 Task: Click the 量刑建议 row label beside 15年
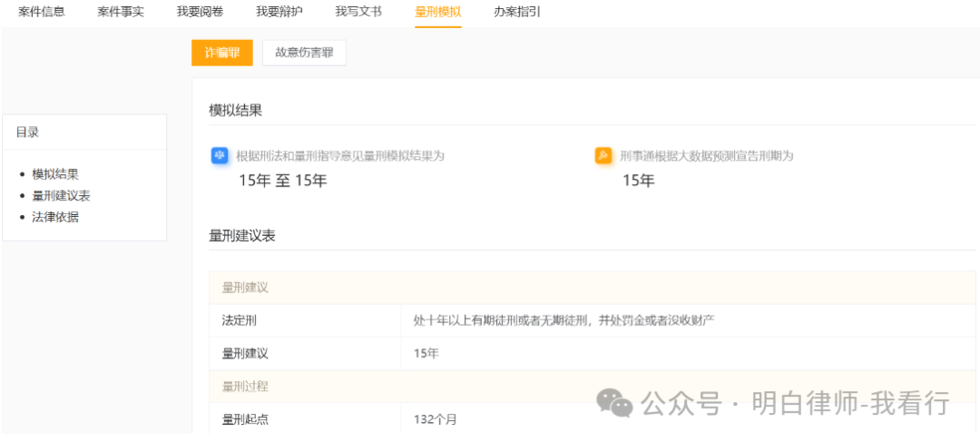(245, 353)
